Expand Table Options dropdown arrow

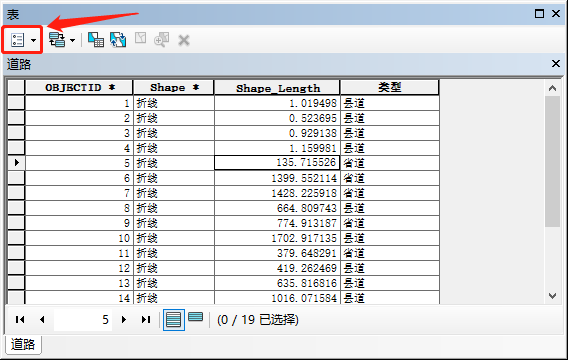pos(33,40)
